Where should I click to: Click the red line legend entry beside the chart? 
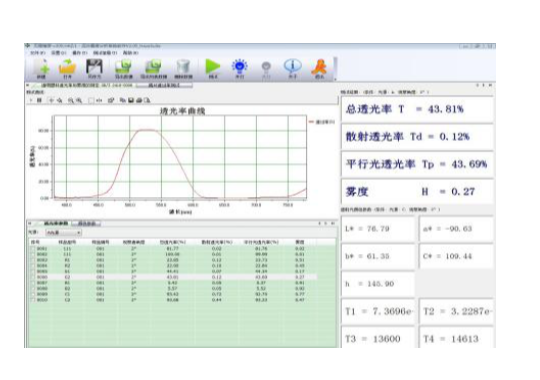tap(322, 122)
